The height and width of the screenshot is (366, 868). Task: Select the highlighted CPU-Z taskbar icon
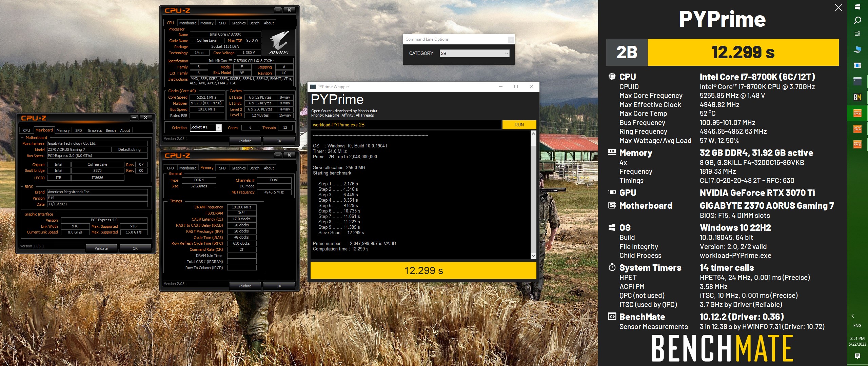(x=857, y=113)
